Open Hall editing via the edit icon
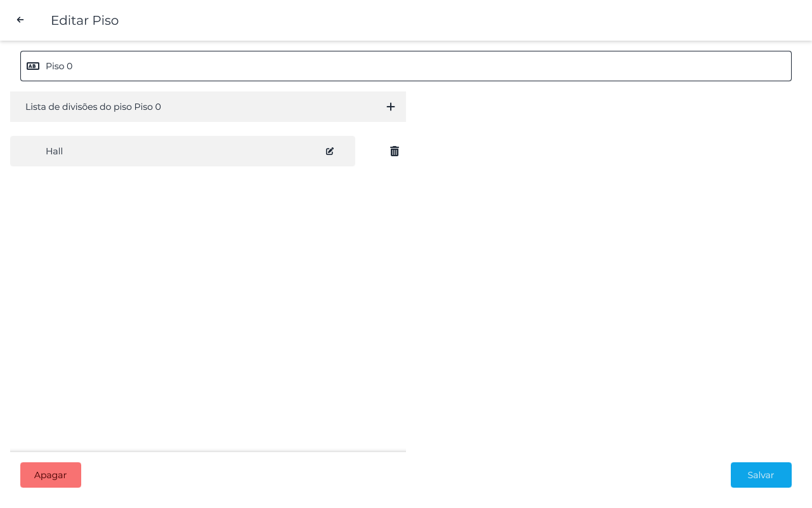 (x=330, y=151)
